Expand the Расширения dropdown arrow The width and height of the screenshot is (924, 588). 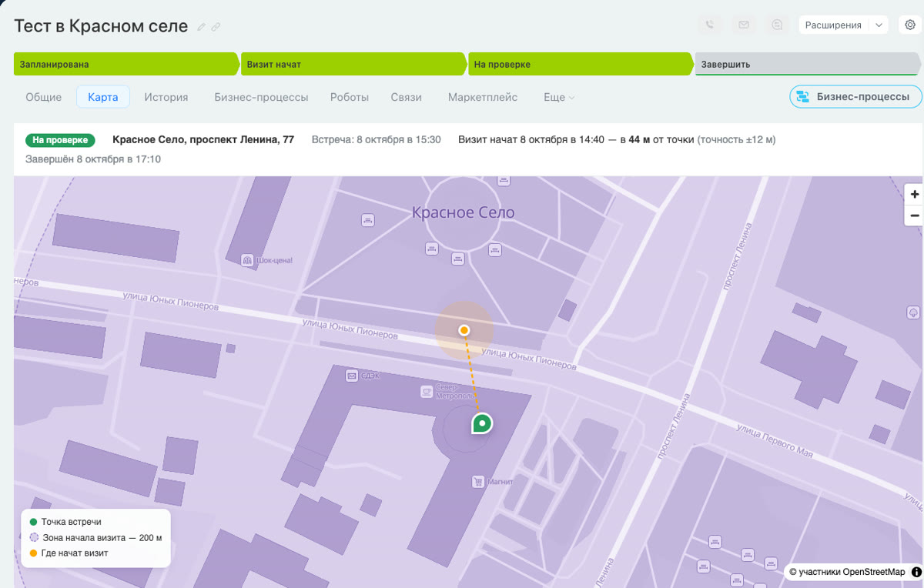[879, 25]
